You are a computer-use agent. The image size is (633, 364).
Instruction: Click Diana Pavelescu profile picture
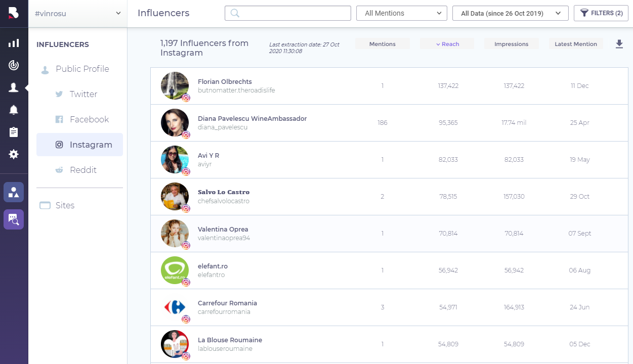[175, 122]
